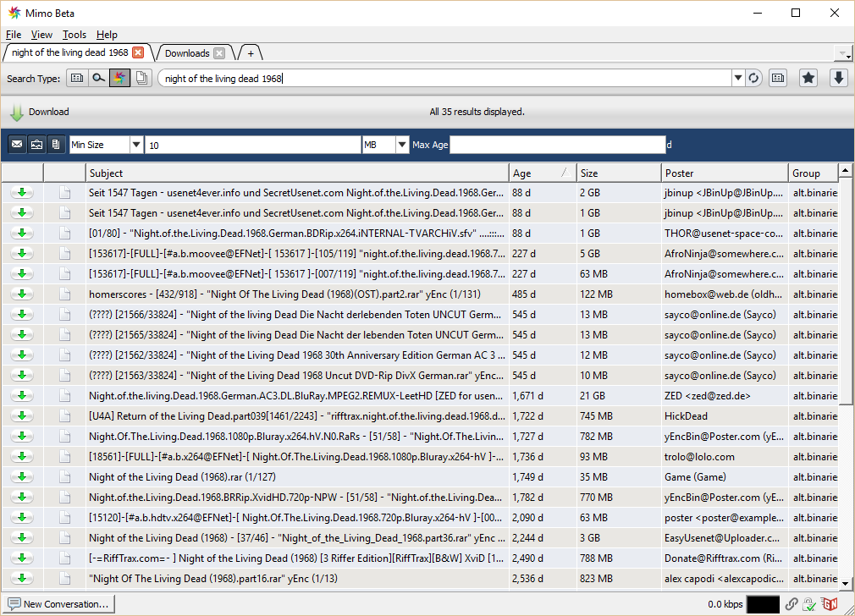Click the New Conversation button
The image size is (855, 616).
(x=58, y=604)
